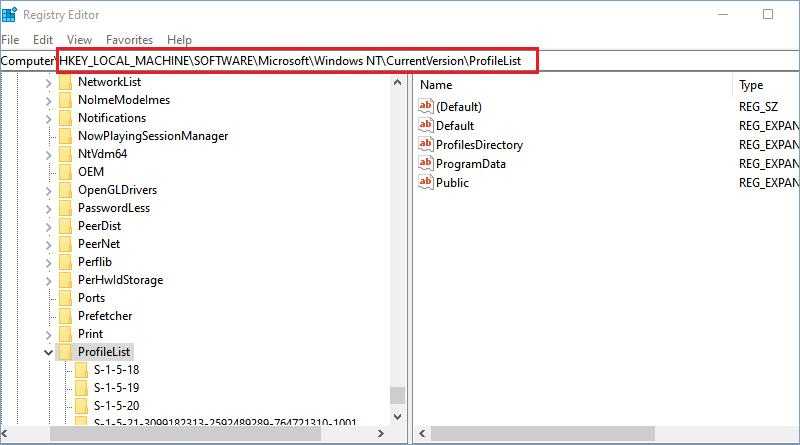Select the Notifications folder icon

coord(65,118)
